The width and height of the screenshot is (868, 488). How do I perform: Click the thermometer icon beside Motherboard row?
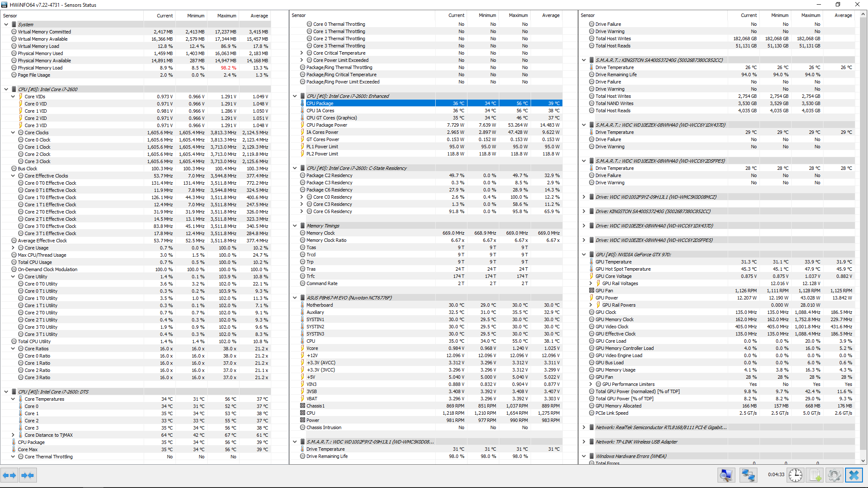tap(303, 305)
